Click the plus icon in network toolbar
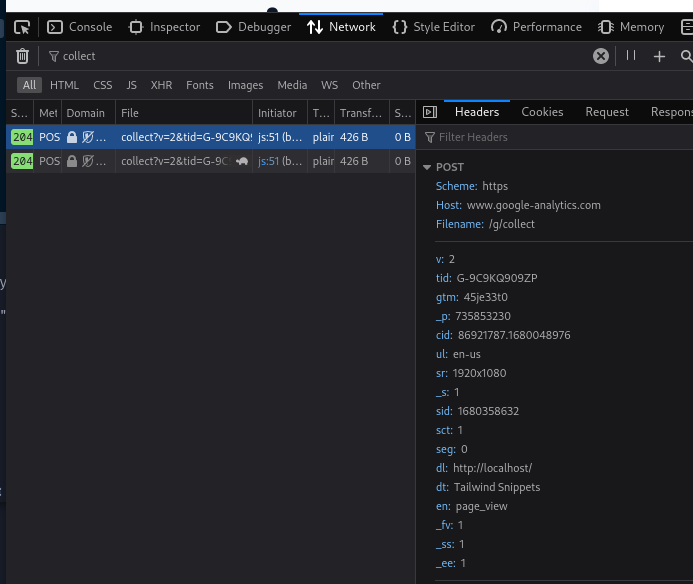 659,57
